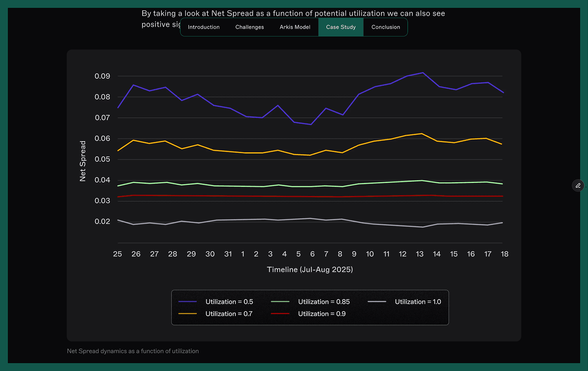Click the x-axis date label 15
588x371 pixels.
(454, 254)
